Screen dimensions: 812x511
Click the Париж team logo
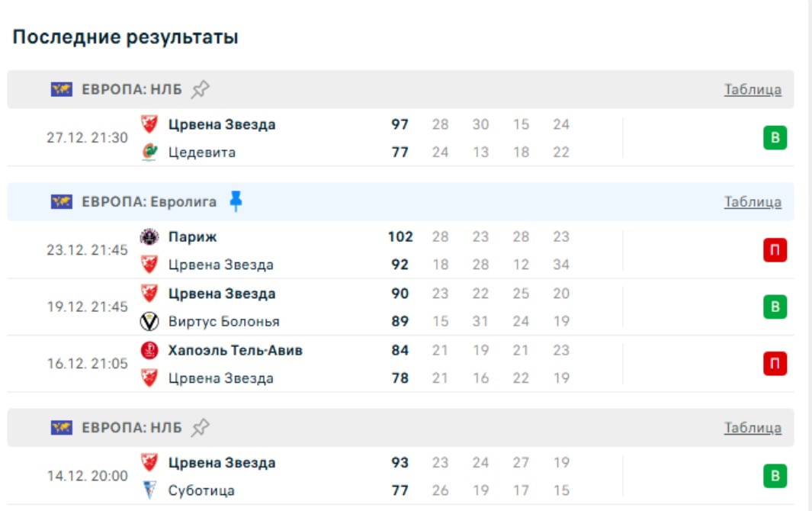point(149,237)
